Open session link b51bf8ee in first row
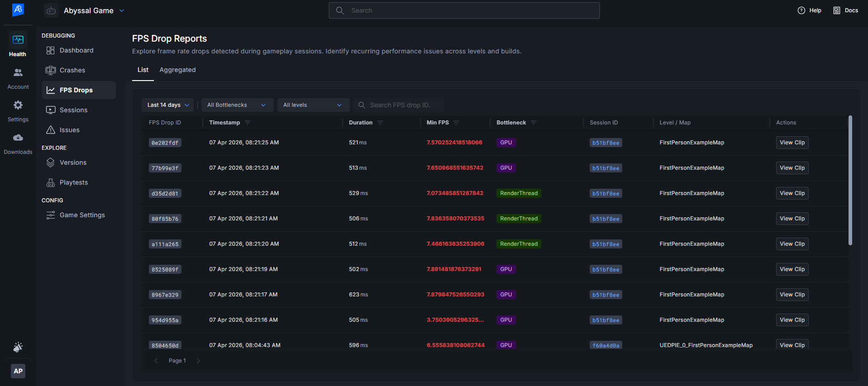 click(606, 143)
